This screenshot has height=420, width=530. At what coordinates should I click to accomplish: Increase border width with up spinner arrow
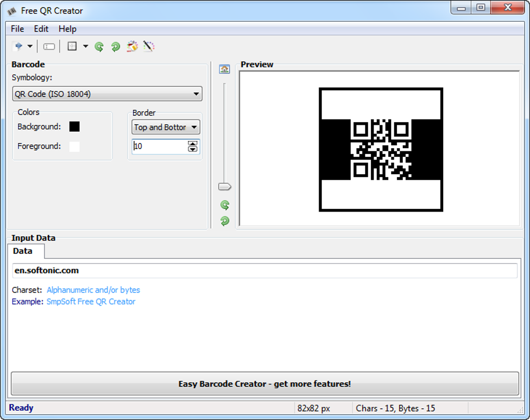pyautogui.click(x=193, y=143)
